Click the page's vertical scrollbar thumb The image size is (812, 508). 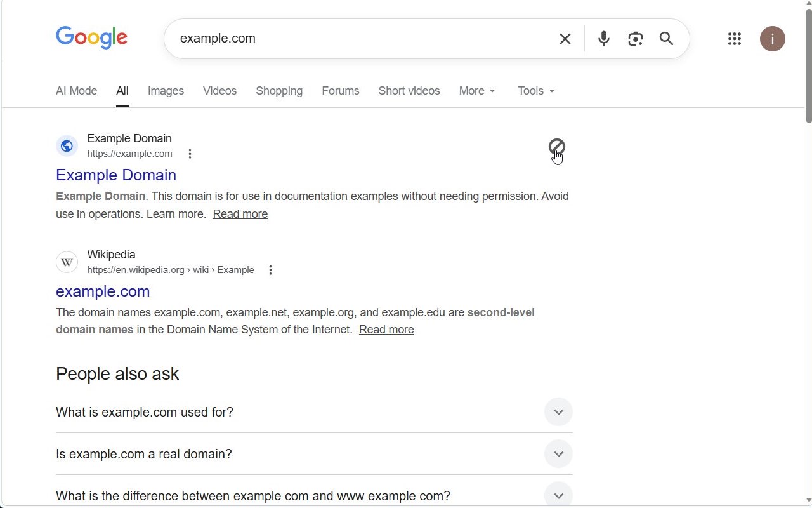[x=808, y=65]
